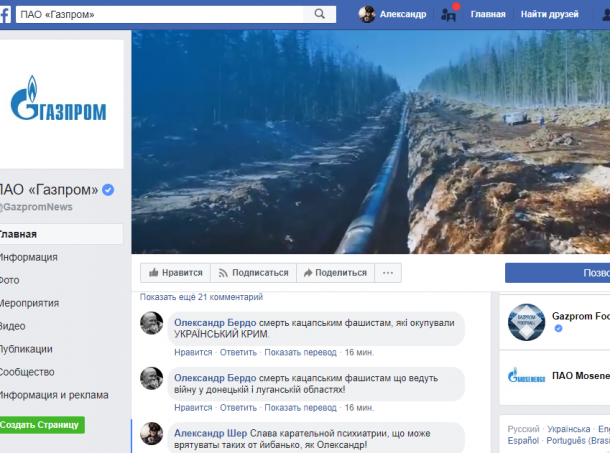
Task: Click the Подписаться follow button
Action: point(254,273)
